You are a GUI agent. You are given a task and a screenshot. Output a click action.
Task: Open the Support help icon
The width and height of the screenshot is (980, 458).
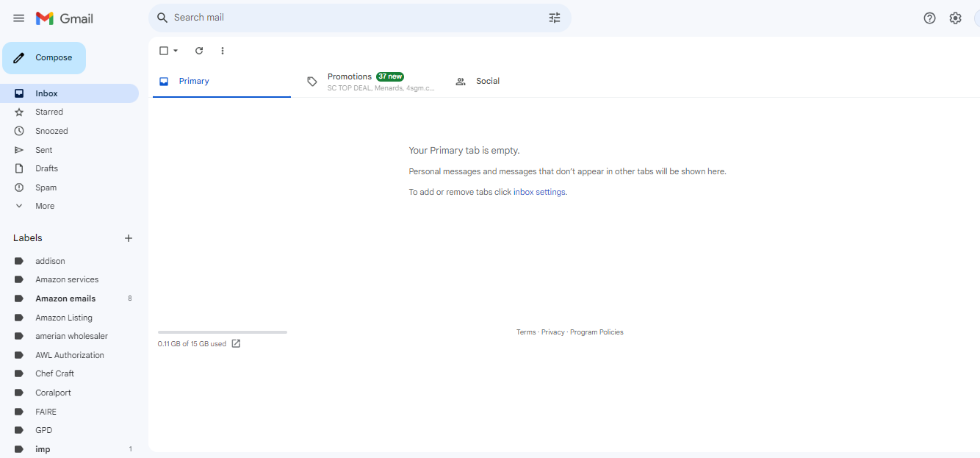coord(929,18)
